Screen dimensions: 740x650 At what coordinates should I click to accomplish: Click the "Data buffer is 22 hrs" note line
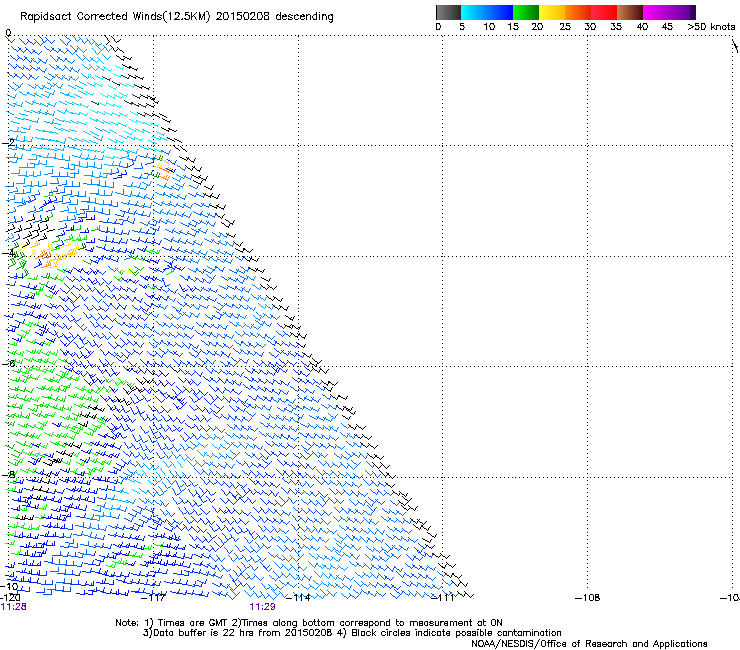(353, 633)
